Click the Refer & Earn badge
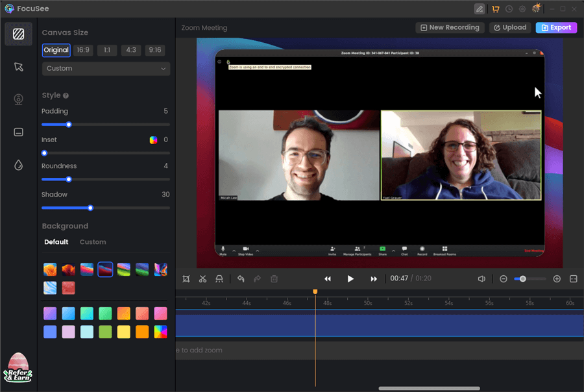 click(x=18, y=368)
